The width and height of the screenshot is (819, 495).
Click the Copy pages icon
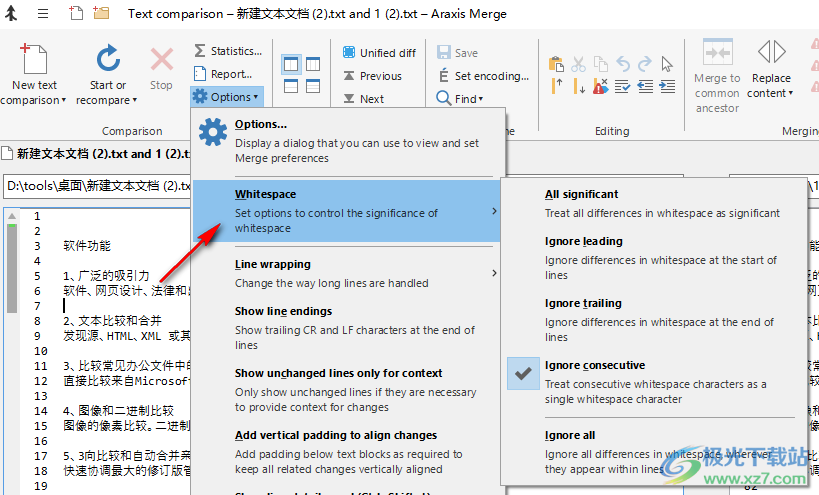[601, 64]
